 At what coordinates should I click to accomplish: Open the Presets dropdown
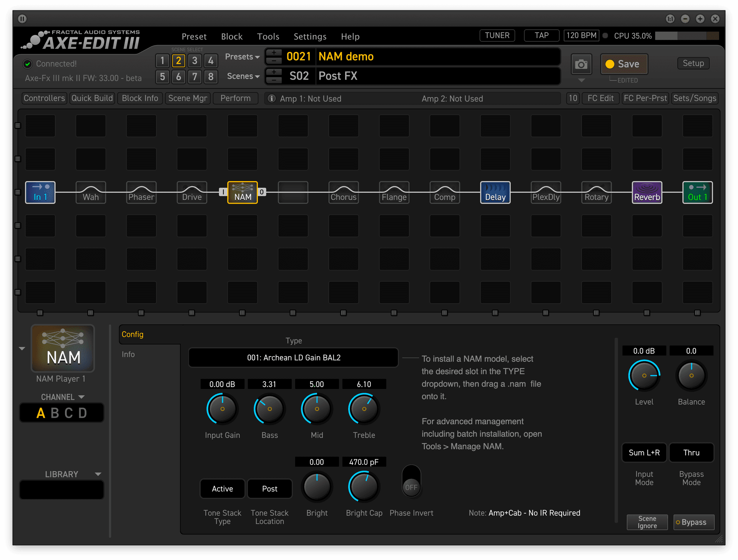click(x=242, y=57)
